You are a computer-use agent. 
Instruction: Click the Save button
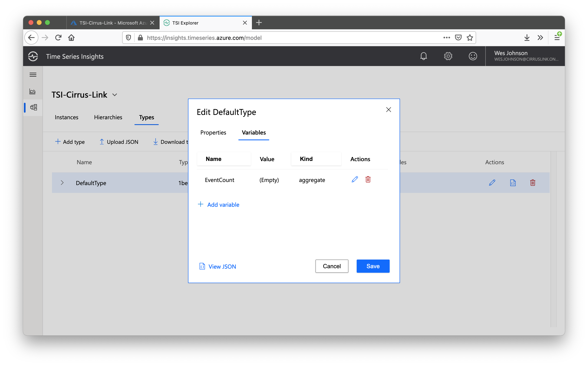pos(373,266)
